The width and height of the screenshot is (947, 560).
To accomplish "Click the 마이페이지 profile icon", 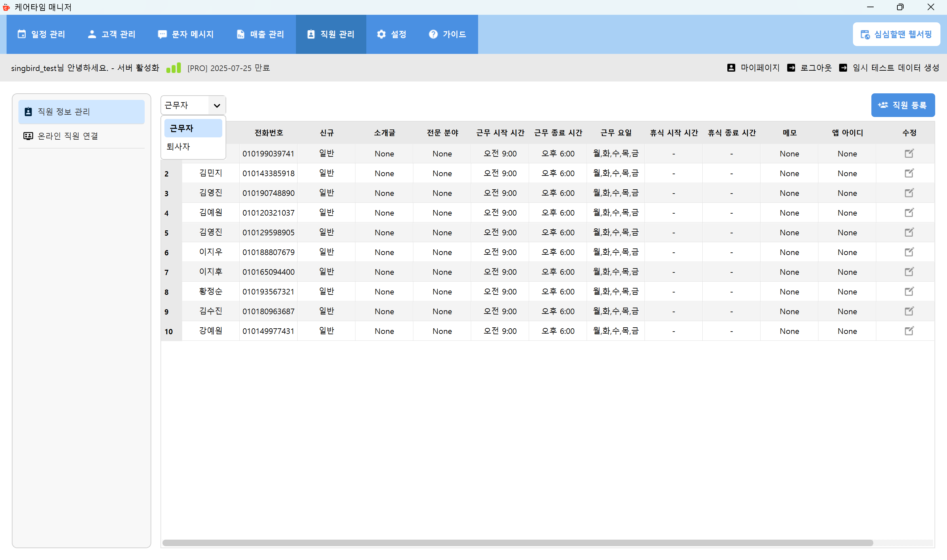I will point(731,68).
